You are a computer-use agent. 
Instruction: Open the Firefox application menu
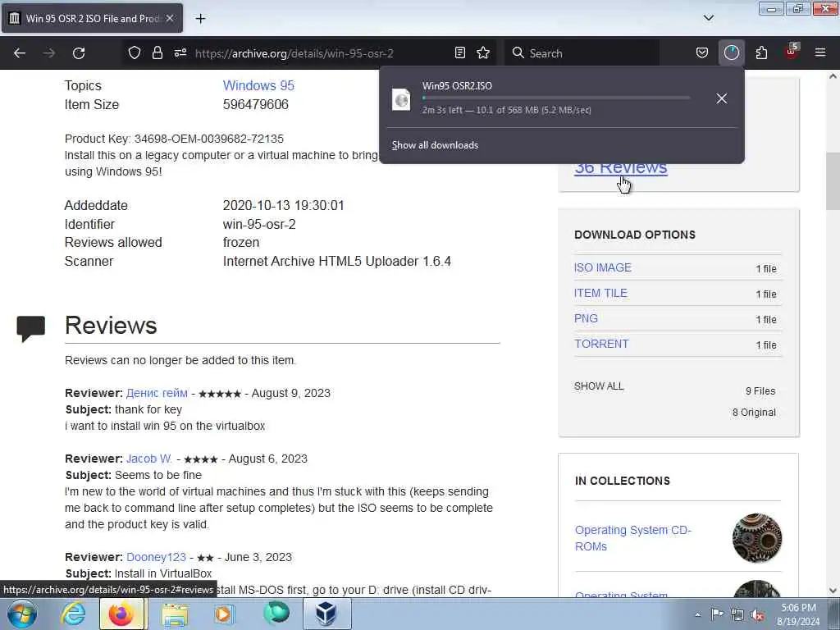pyautogui.click(x=820, y=53)
